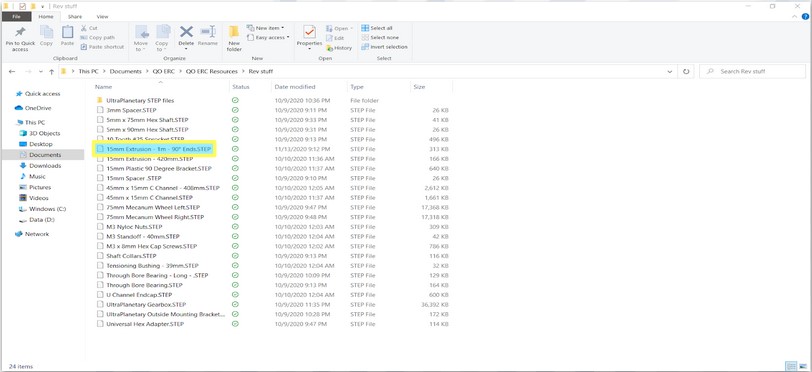The height and width of the screenshot is (372, 812).
Task: Switch to large icons view in status bar
Action: (x=802, y=366)
